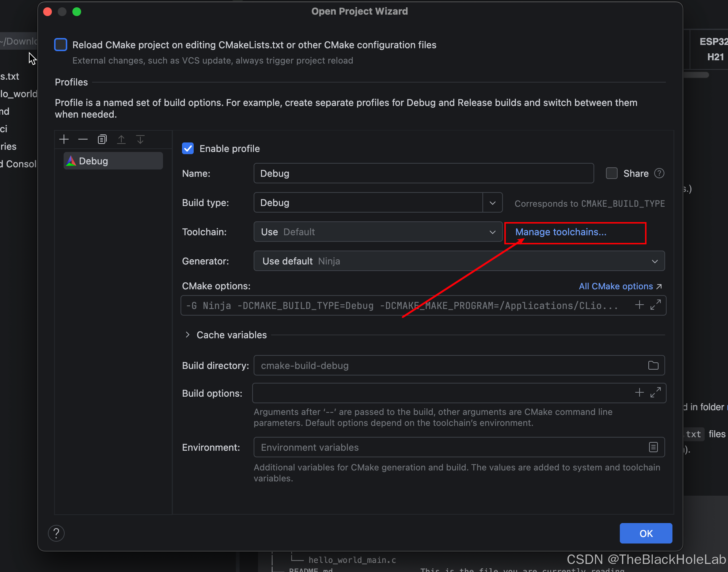The height and width of the screenshot is (572, 728).
Task: Move the profile down
Action: point(140,139)
